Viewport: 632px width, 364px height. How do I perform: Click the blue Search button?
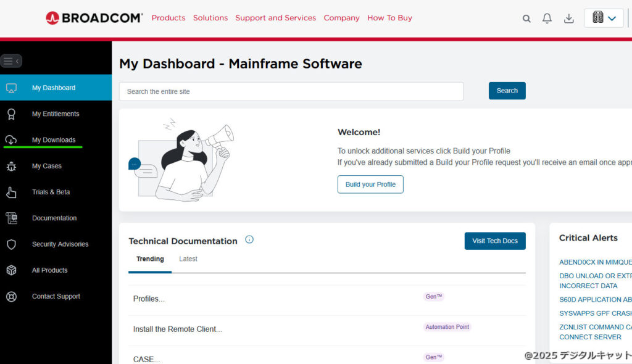507,91
